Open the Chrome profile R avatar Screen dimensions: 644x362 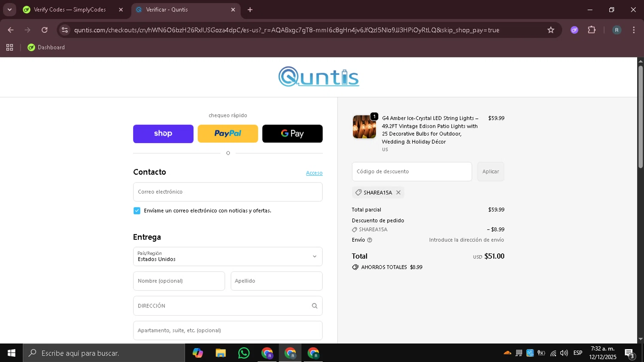(617, 30)
